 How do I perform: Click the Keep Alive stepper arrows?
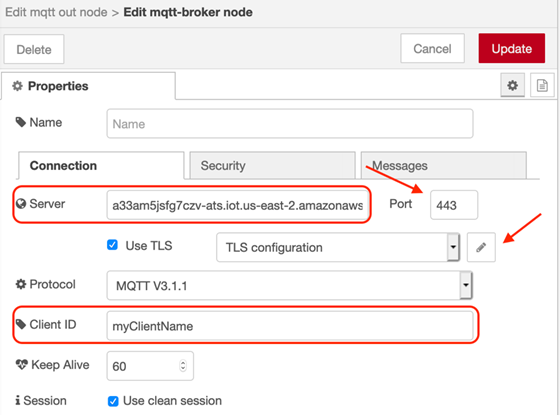(183, 366)
